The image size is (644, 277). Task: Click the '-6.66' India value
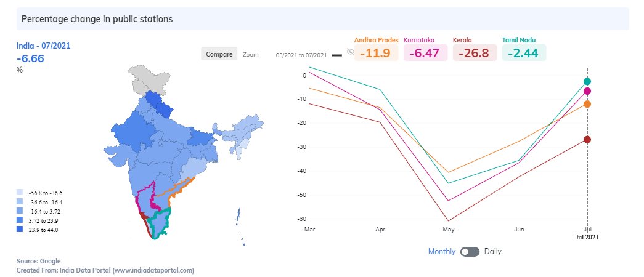click(30, 58)
